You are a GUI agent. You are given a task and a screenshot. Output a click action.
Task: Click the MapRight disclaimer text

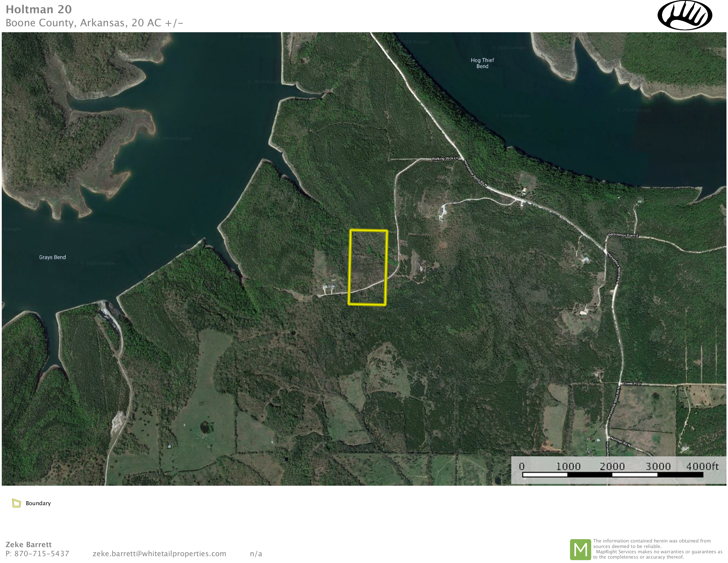pyautogui.click(x=657, y=549)
